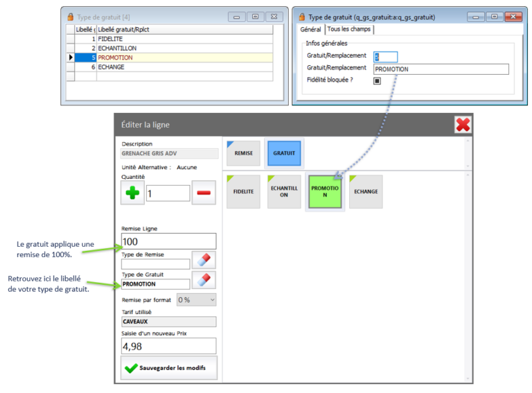Click Sauvegarder les modifs button
This screenshot has width=532, height=393.
point(169,368)
